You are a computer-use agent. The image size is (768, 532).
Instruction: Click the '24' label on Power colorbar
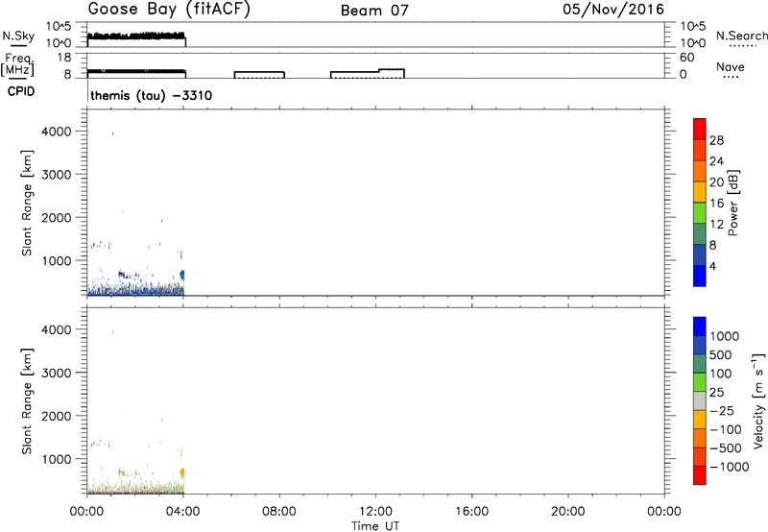716,161
